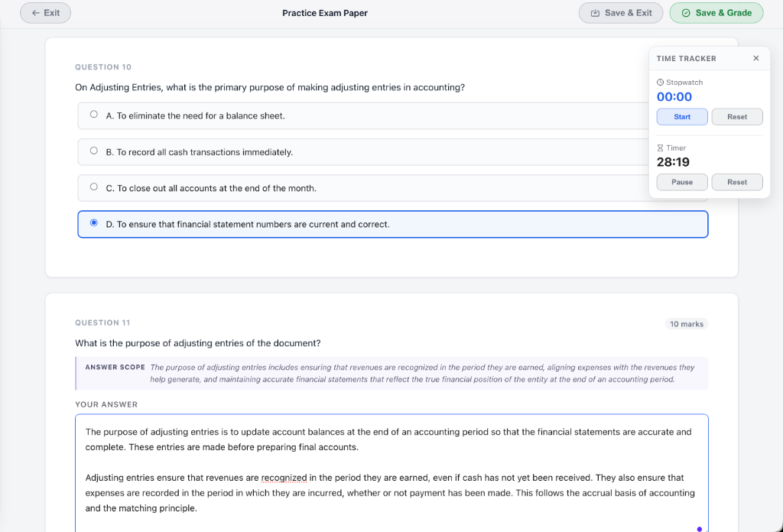Click the Question 11 prompt text
Viewport: 783px width, 532px height.
pos(198,343)
